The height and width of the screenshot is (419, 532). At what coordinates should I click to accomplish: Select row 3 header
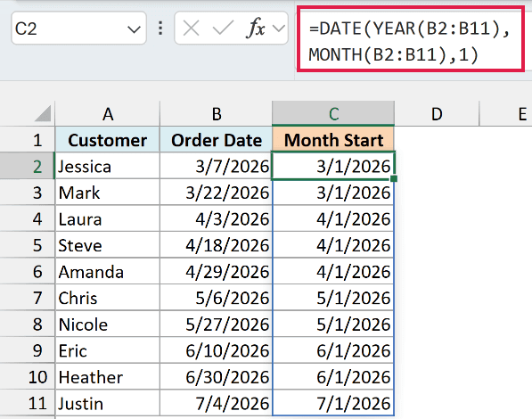tap(27, 193)
